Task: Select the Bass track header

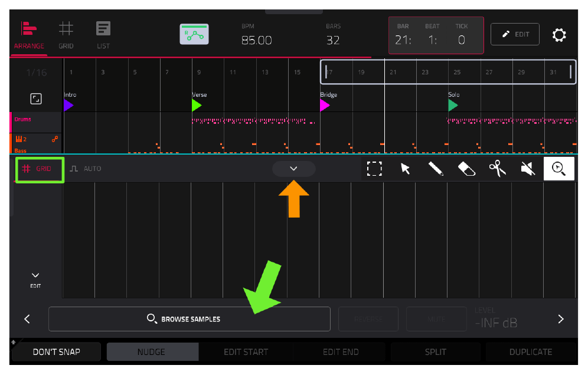Action: coord(36,144)
